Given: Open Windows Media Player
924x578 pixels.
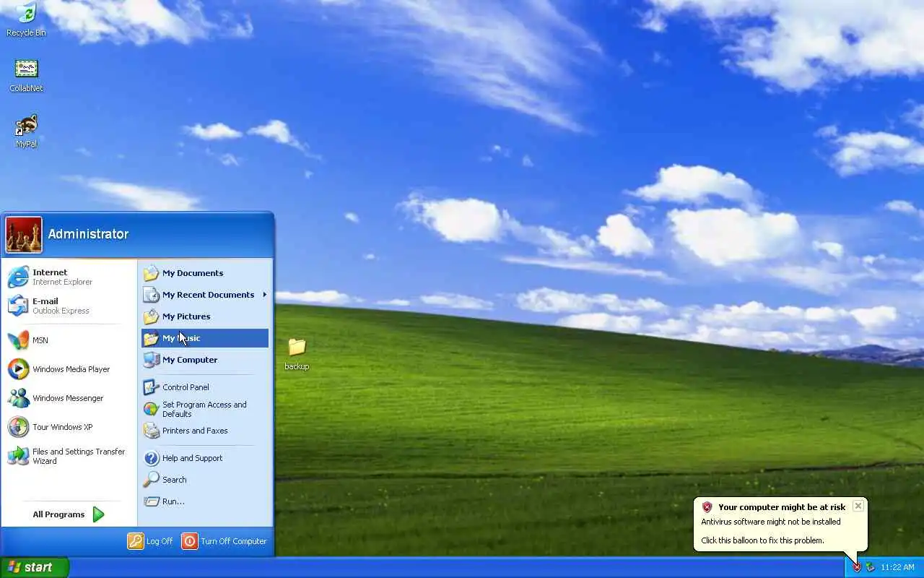Looking at the screenshot, I should point(69,368).
